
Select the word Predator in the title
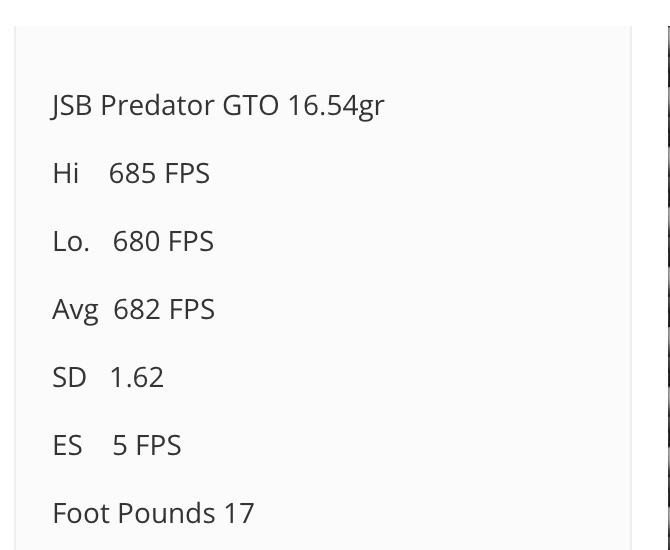pyautogui.click(x=157, y=105)
